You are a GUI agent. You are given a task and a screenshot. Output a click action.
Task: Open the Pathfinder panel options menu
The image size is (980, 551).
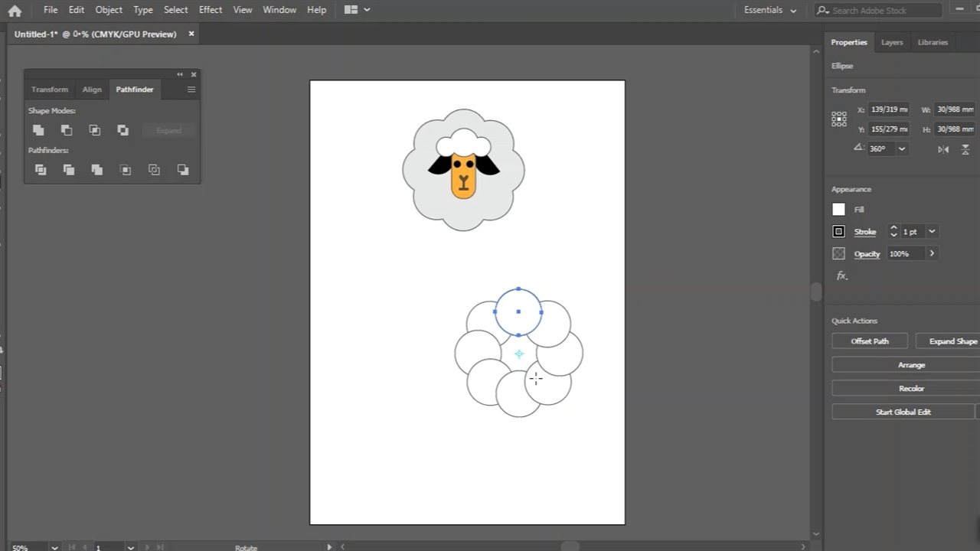191,90
